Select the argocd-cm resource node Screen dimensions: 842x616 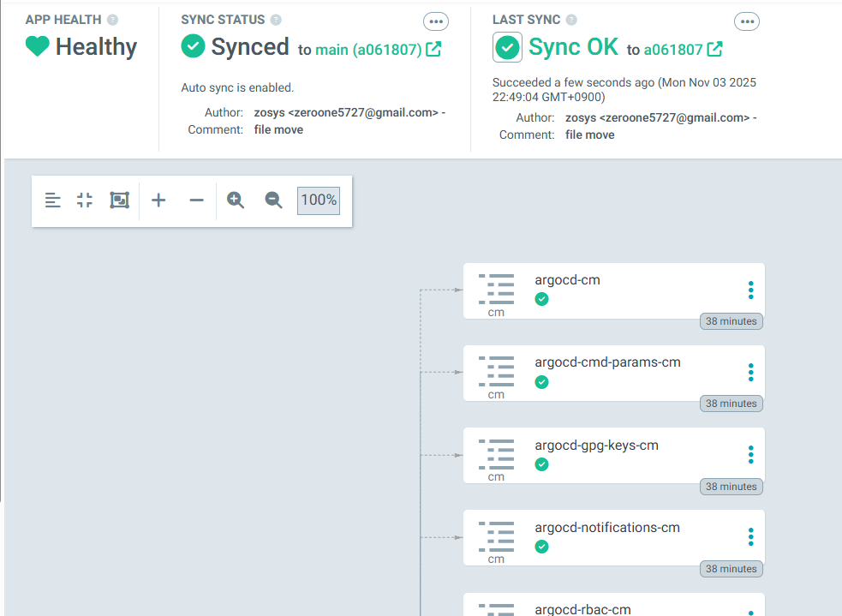point(614,290)
